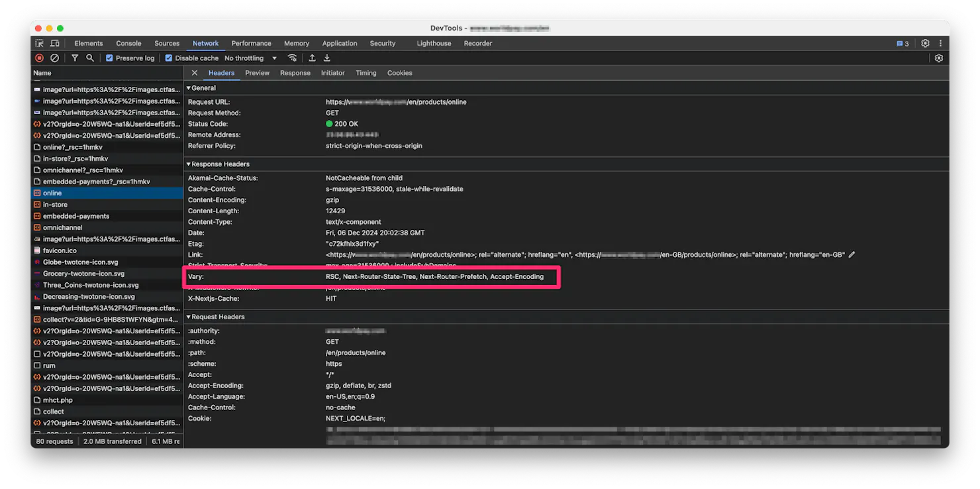The height and width of the screenshot is (489, 980).
Task: Show the Response tab of request
Action: point(295,73)
